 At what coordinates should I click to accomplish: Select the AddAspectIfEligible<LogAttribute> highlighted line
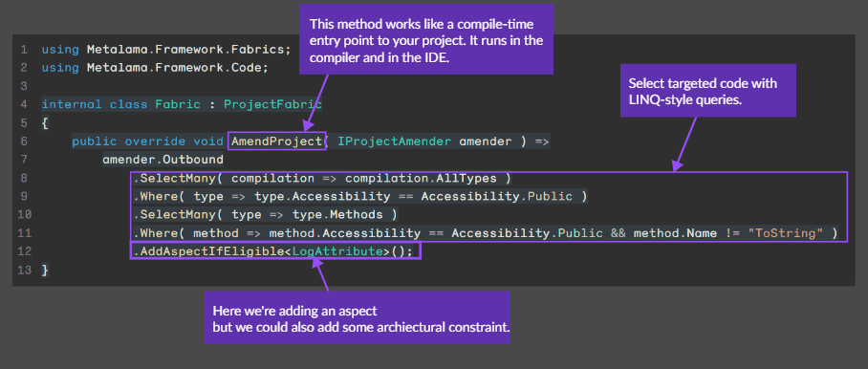coord(275,250)
